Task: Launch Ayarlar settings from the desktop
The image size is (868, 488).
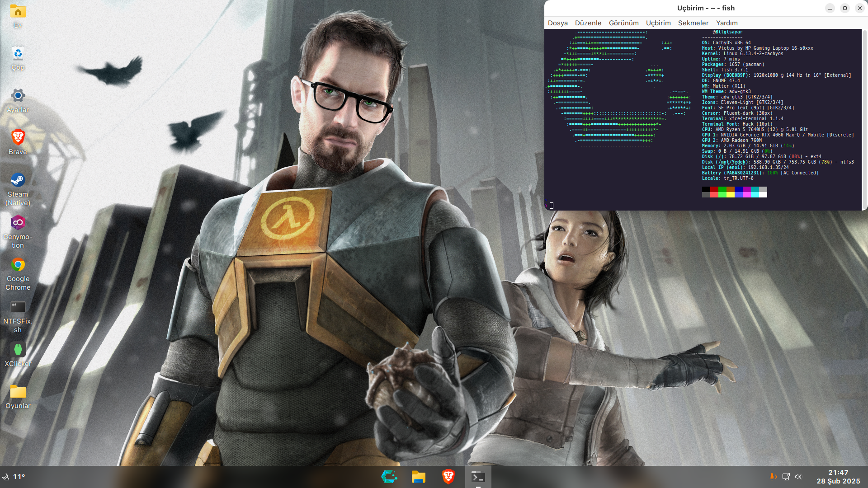Action: 18,101
